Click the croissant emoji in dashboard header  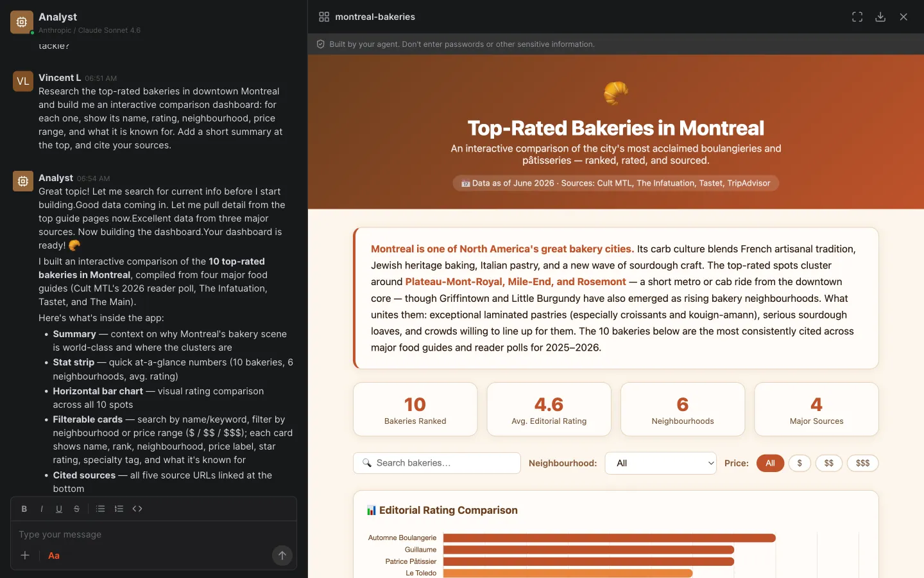click(616, 94)
